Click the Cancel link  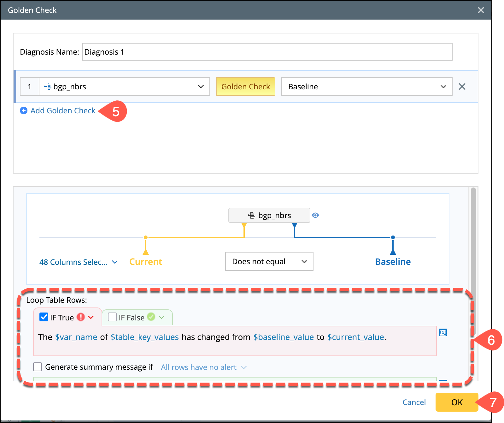[x=414, y=402]
